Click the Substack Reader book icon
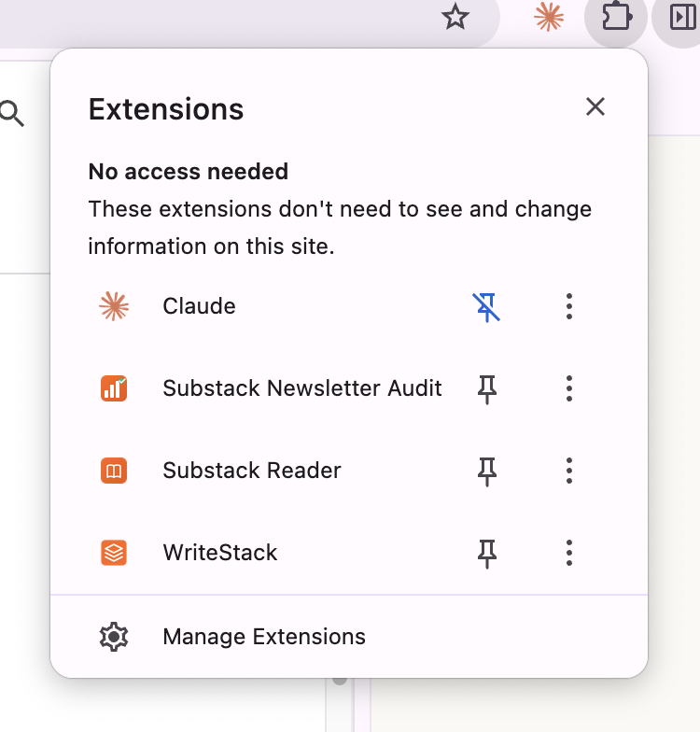The image size is (700, 732). 114,471
